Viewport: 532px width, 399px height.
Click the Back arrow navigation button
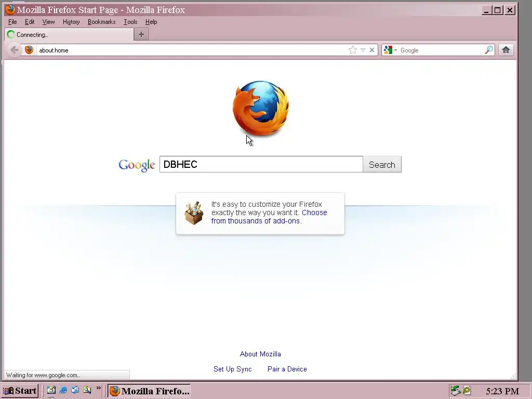click(x=15, y=50)
